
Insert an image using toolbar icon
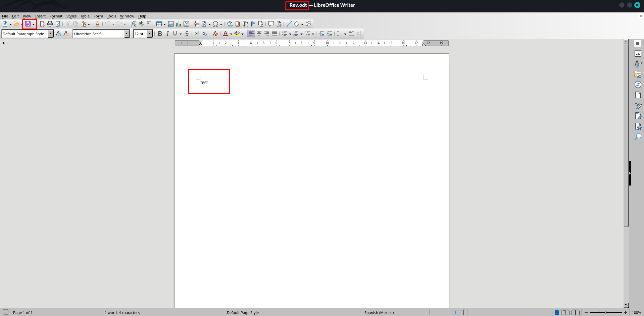pyautogui.click(x=171, y=24)
